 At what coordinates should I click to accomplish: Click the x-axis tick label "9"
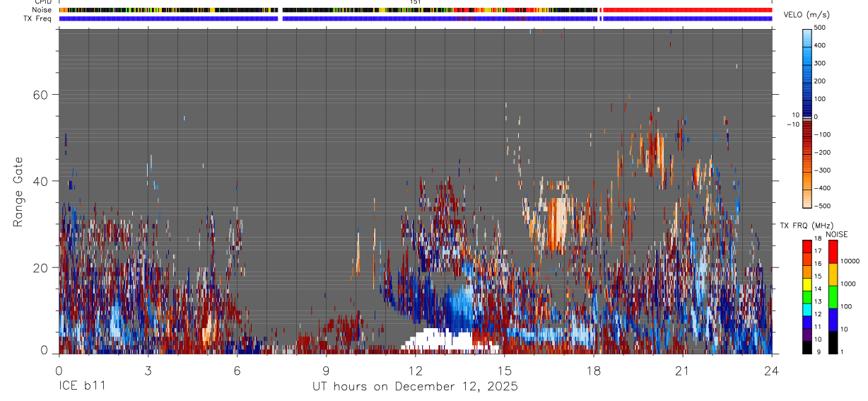(x=326, y=371)
